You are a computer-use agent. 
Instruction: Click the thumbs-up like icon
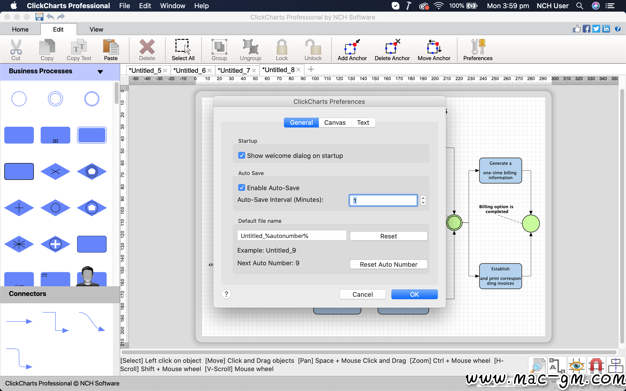(x=577, y=29)
